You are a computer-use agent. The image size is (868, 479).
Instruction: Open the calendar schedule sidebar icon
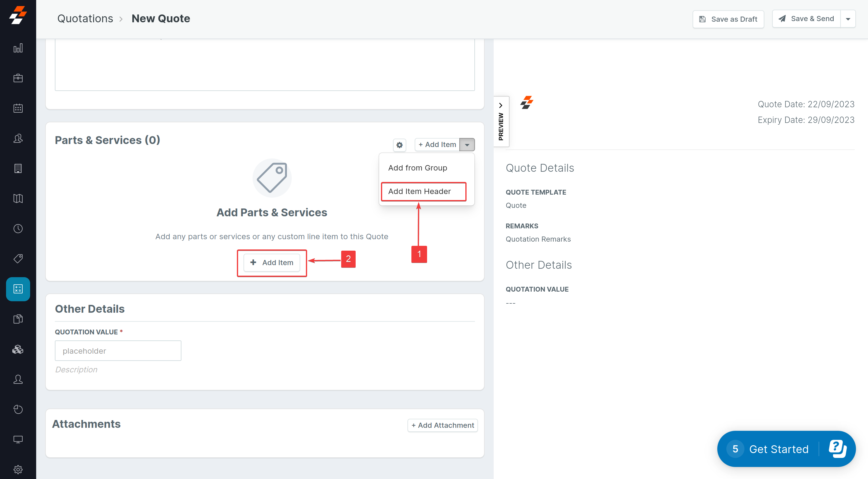click(x=18, y=108)
